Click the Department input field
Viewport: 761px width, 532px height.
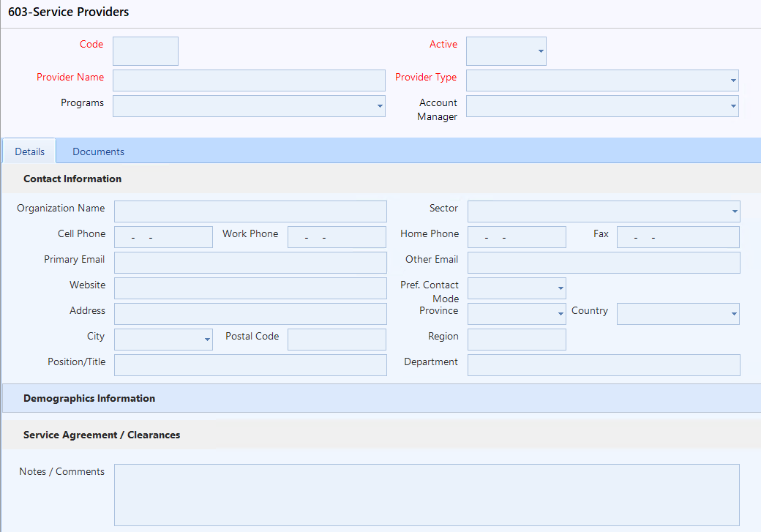604,365
